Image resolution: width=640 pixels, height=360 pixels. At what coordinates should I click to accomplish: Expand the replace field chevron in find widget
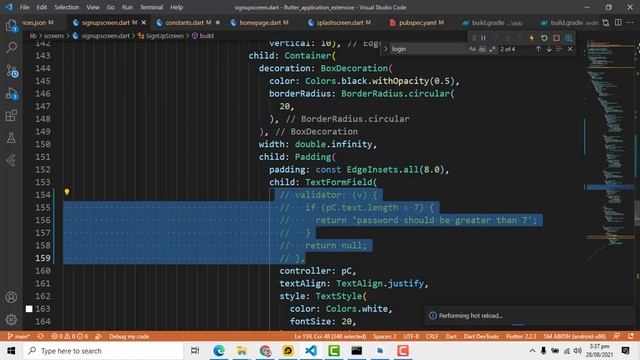pyautogui.click(x=386, y=49)
